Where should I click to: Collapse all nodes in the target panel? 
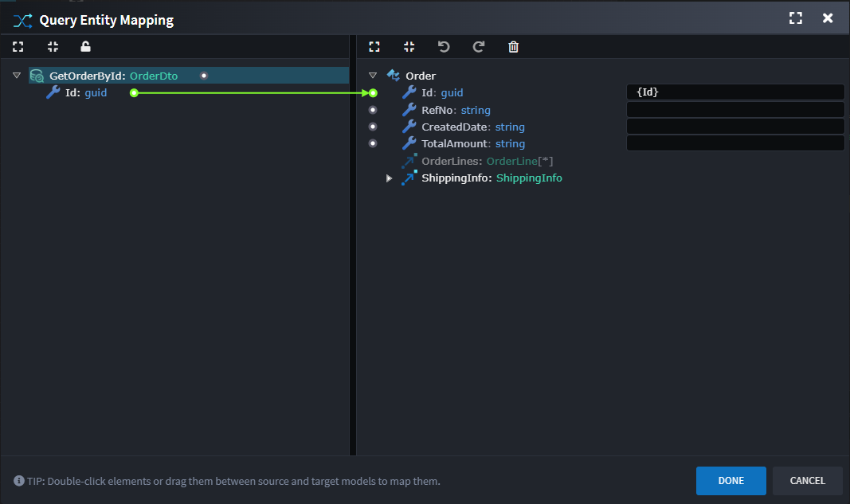tap(409, 47)
